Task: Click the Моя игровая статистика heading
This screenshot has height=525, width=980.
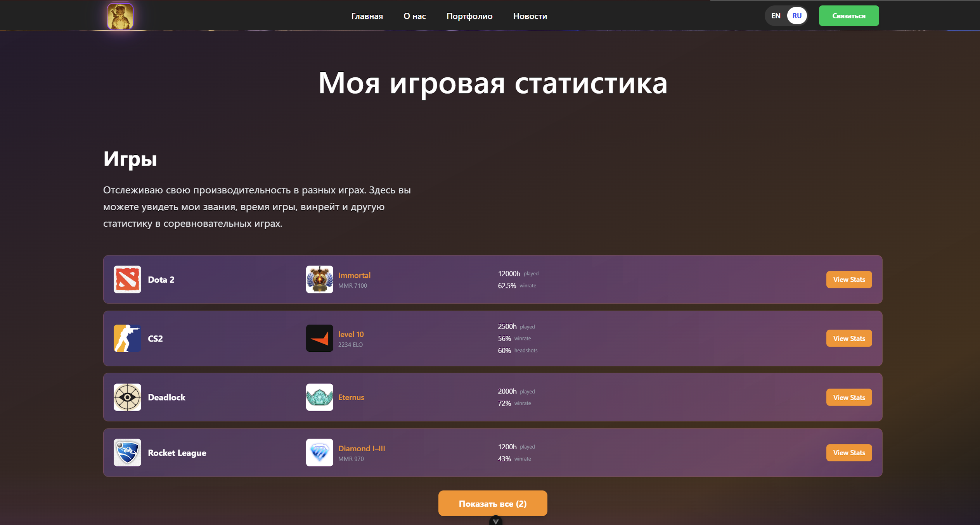Action: (493, 83)
